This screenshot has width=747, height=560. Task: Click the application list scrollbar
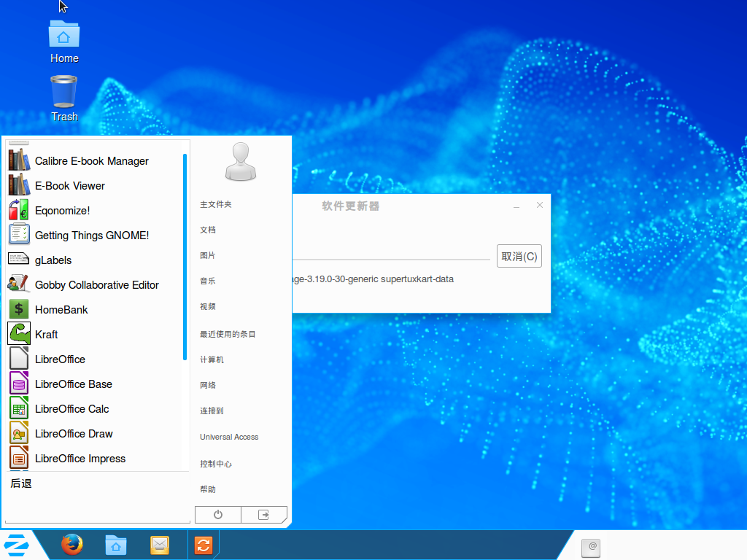(x=185, y=255)
